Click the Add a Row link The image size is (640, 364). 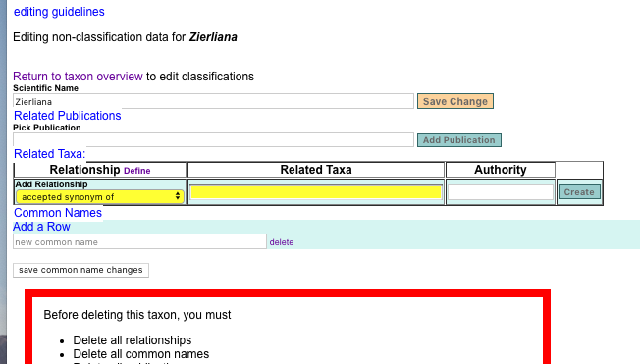pyautogui.click(x=41, y=227)
